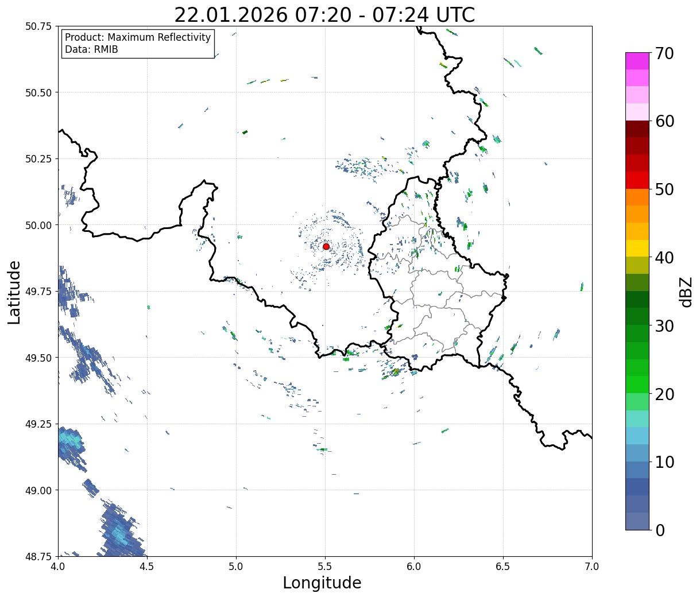Click the 'Data: RMIB' label

pyautogui.click(x=91, y=49)
